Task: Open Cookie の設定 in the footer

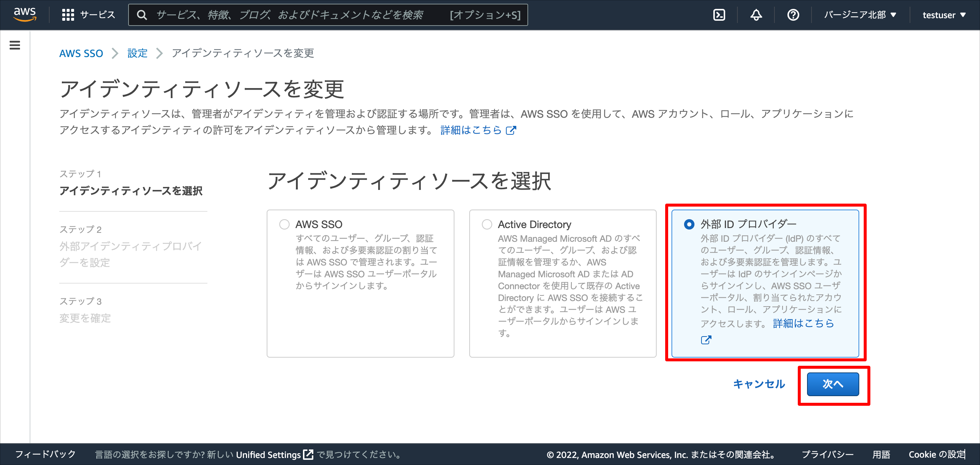Action: (937, 454)
